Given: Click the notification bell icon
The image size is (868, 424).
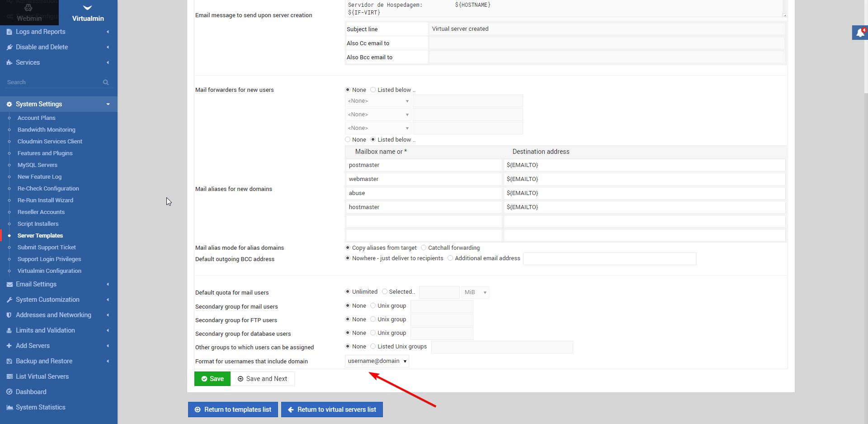Looking at the screenshot, I should pyautogui.click(x=860, y=32).
